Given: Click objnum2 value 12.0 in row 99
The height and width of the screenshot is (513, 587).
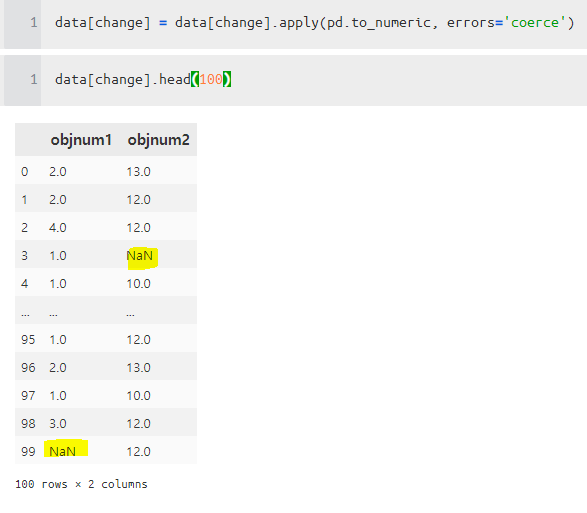Looking at the screenshot, I should point(139,451).
